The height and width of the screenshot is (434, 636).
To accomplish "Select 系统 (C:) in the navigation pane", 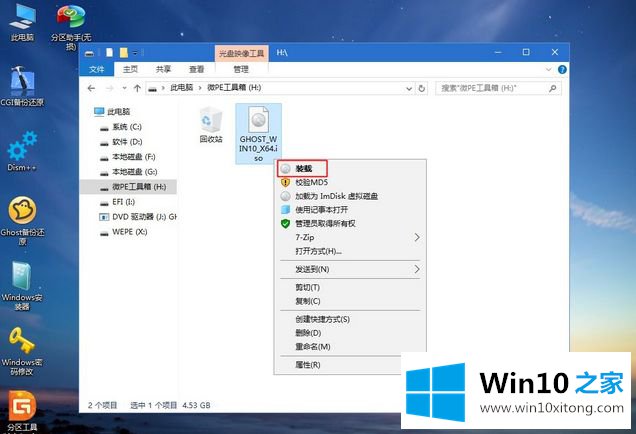I will pyautogui.click(x=127, y=127).
